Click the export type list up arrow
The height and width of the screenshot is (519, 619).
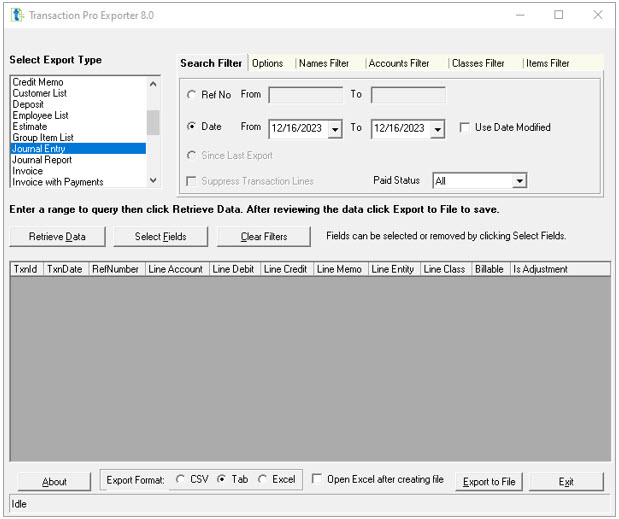tap(153, 84)
